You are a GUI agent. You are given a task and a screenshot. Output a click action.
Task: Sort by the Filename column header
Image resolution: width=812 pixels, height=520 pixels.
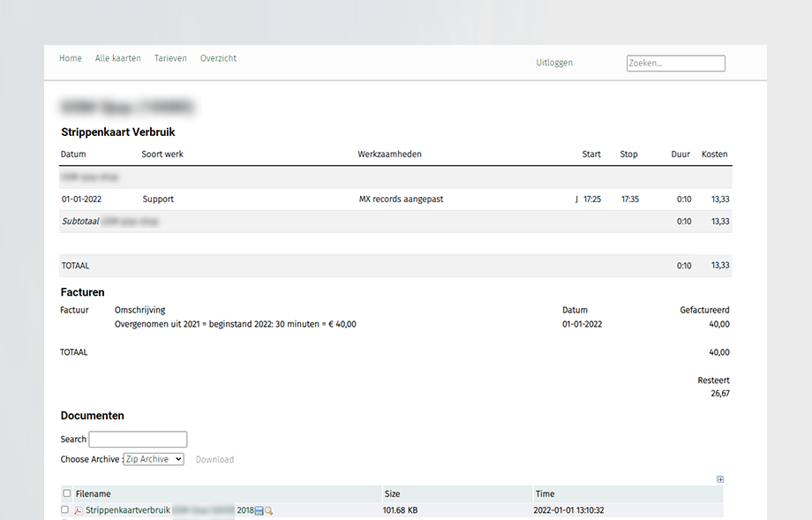coord(94,494)
